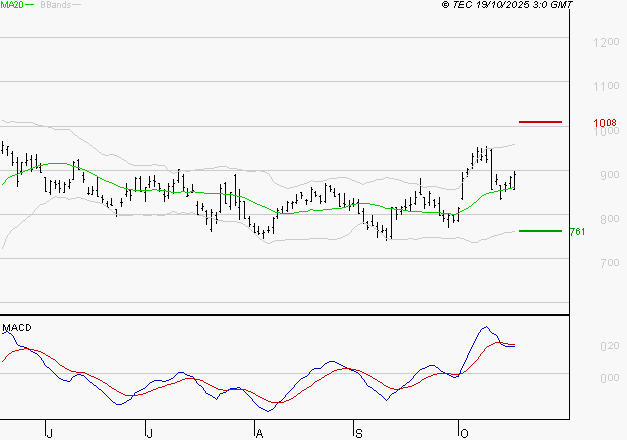Viewport: 627px width, 440px height.
Task: Click the MA20 legend label
Action: 12,4
